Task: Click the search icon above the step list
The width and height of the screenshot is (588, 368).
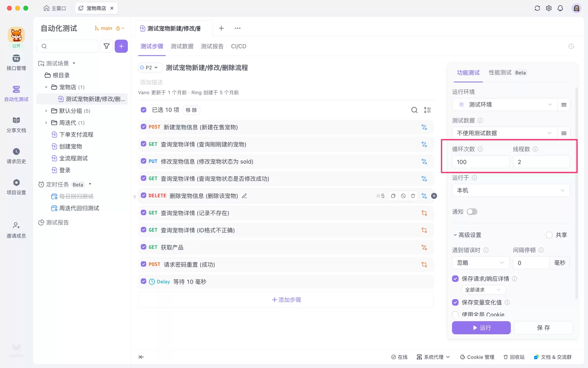Action: click(x=414, y=110)
